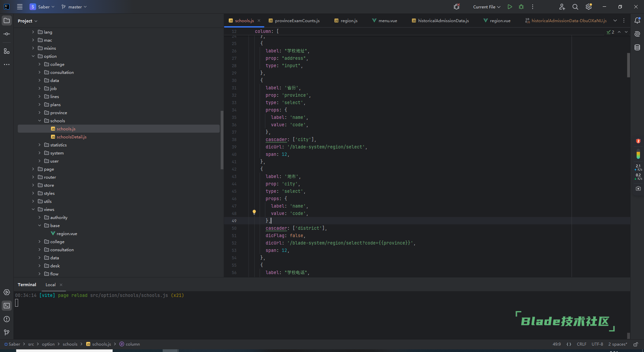Expand the college folder under option
This screenshot has height=352, width=644.
pyautogui.click(x=40, y=64)
